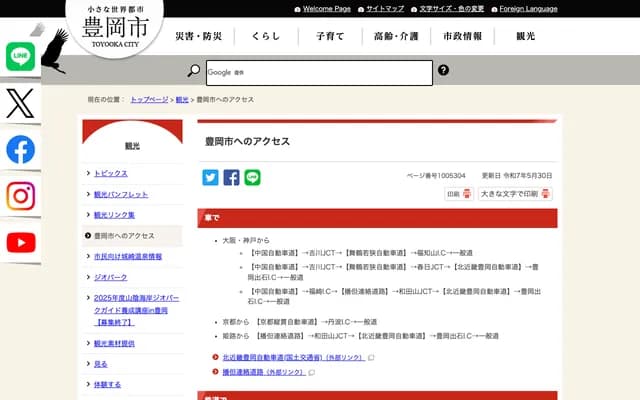Open the X (Twitter) sidebar icon
Screen dimensions: 640x400
click(x=20, y=103)
